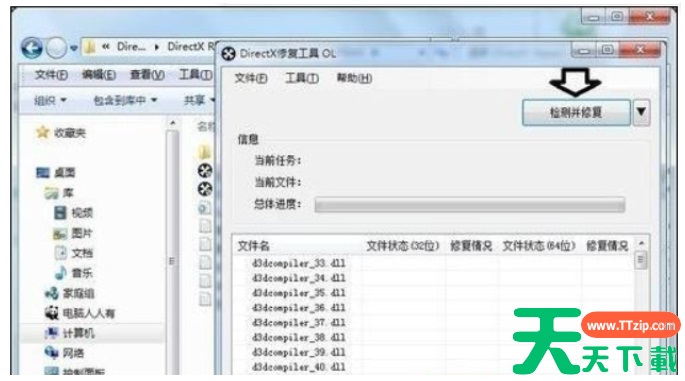Select 家庭组 in sidebar

(x=69, y=293)
